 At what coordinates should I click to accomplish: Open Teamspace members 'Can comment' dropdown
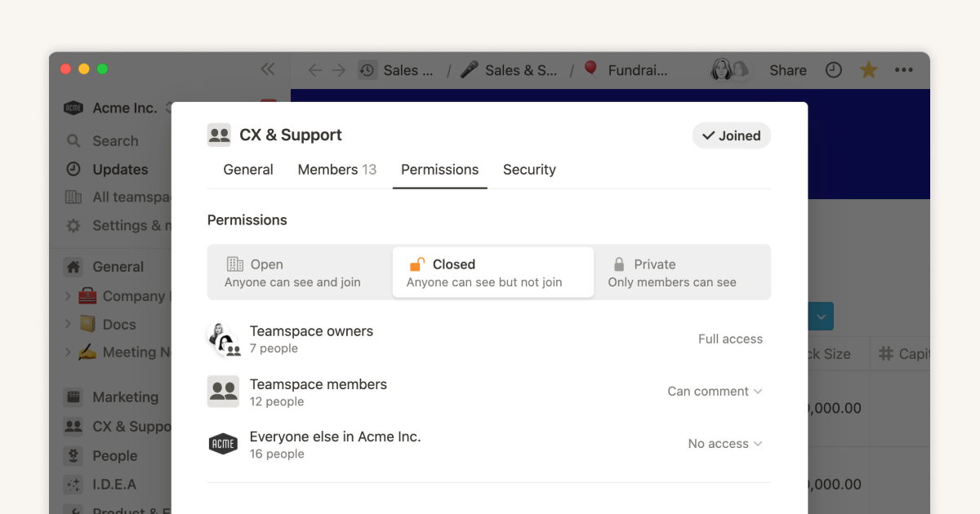[x=715, y=392]
